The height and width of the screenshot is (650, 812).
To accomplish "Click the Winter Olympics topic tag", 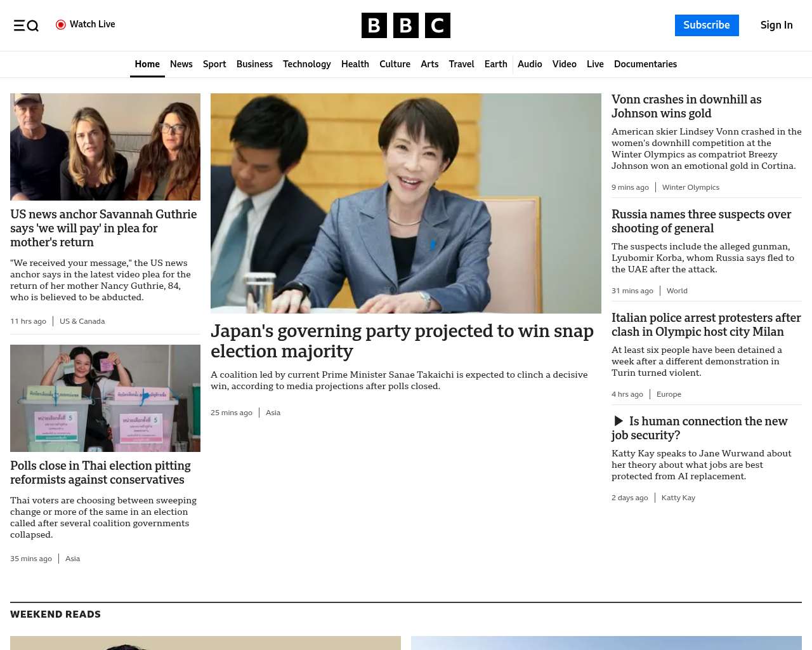I will pyautogui.click(x=690, y=187).
